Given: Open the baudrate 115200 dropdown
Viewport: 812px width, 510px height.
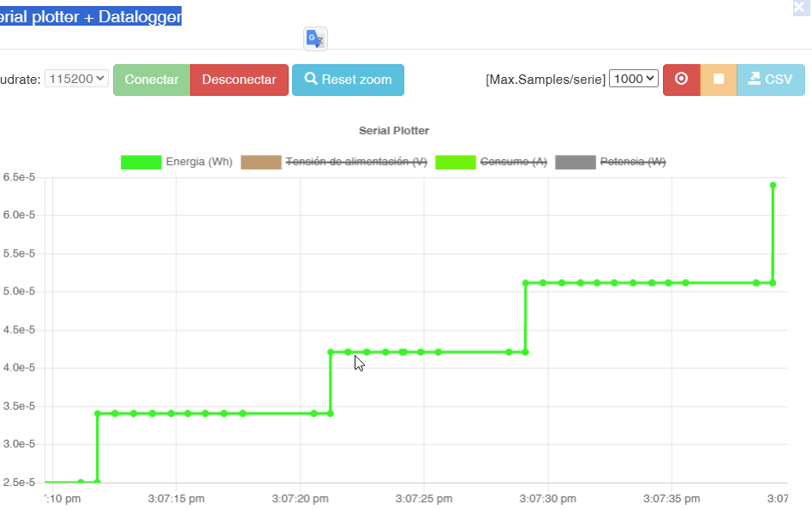Looking at the screenshot, I should 76,77.
